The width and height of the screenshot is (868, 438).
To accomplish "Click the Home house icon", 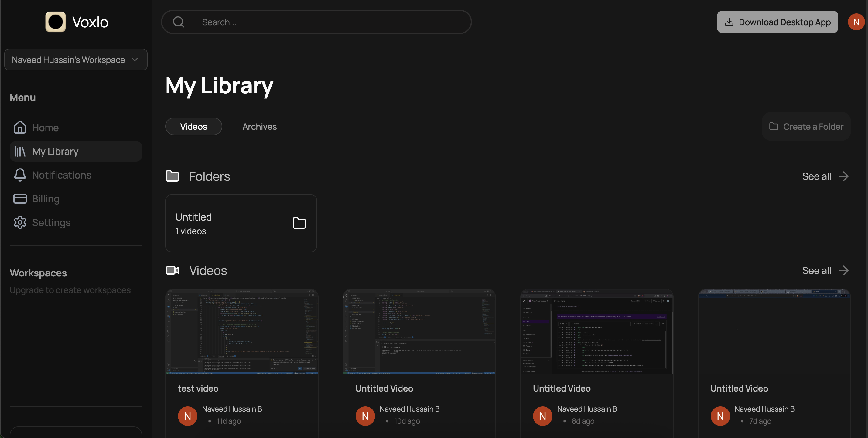I will point(20,127).
